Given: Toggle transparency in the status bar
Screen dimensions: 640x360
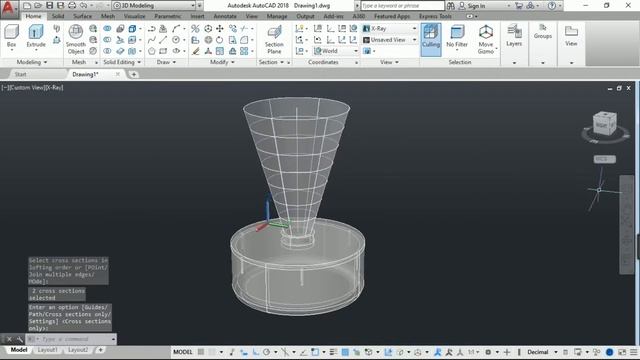Looking at the screenshot, I should (x=345, y=352).
